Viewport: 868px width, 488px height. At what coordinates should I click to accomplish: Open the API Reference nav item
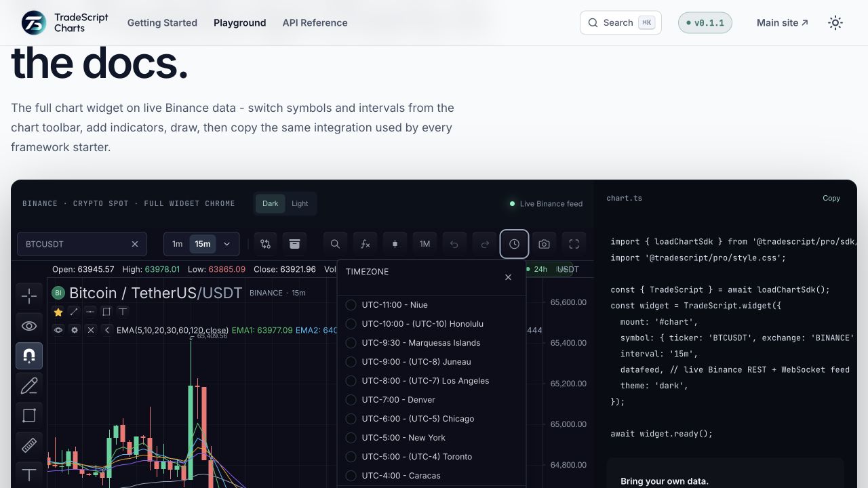(x=315, y=22)
